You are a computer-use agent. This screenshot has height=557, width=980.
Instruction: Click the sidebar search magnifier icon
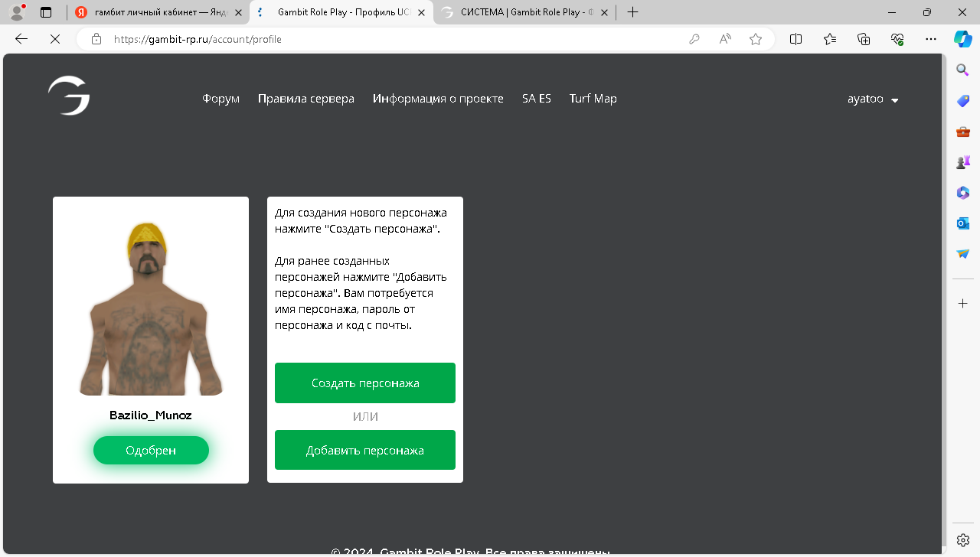pyautogui.click(x=963, y=70)
